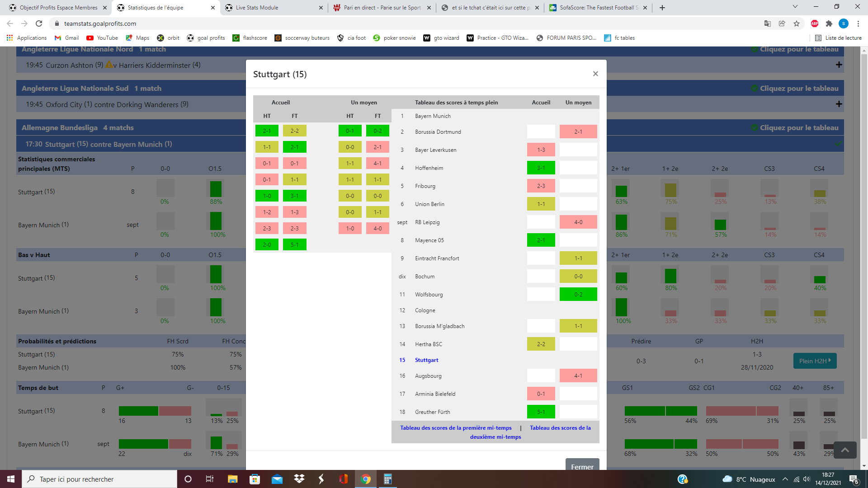Open the gto wizard bookmark
868x488 pixels.
(x=441, y=38)
